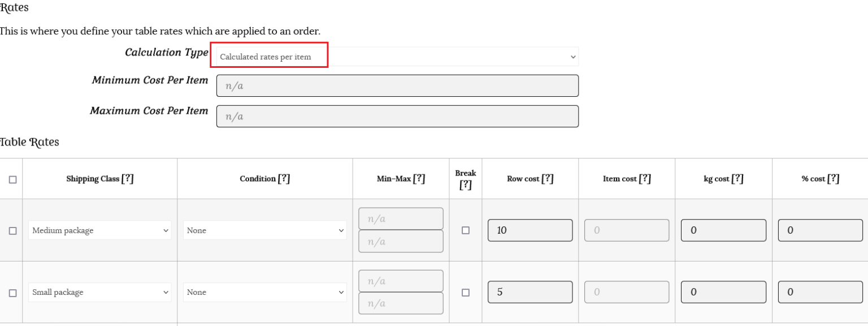Enable Break checkbox for Small package row
Image resolution: width=868 pixels, height=326 pixels.
466,293
